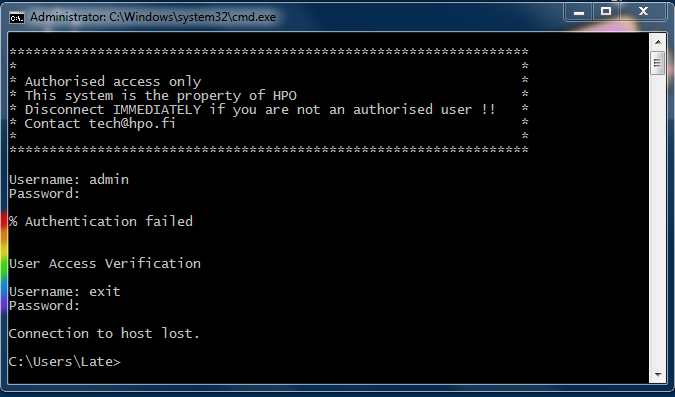Image resolution: width=675 pixels, height=397 pixels.
Task: Click the first 'Password:' prompt line
Action: pyautogui.click(x=44, y=194)
